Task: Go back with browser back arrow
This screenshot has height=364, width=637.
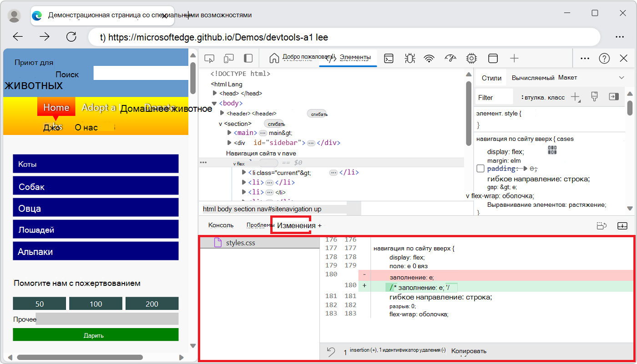Action: tap(18, 37)
